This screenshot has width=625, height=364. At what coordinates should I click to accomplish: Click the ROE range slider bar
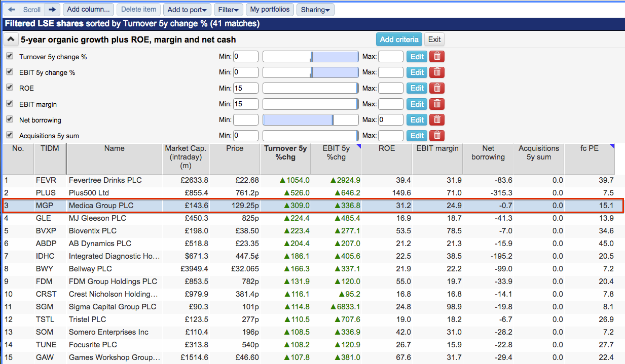pos(311,88)
